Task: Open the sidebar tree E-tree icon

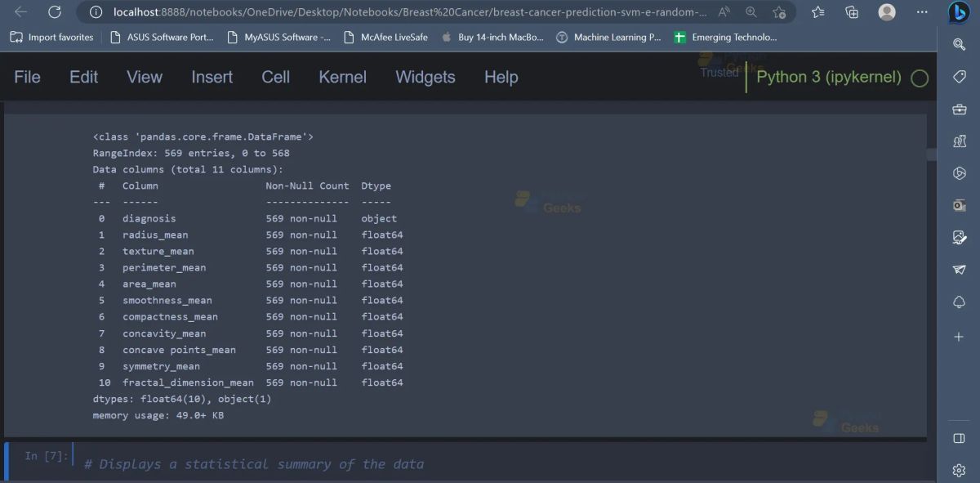Action: 959,302
